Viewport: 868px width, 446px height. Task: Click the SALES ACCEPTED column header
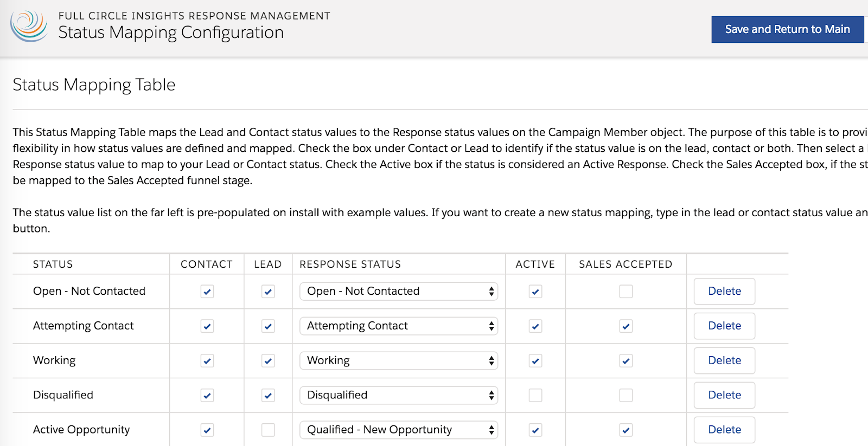click(x=626, y=264)
